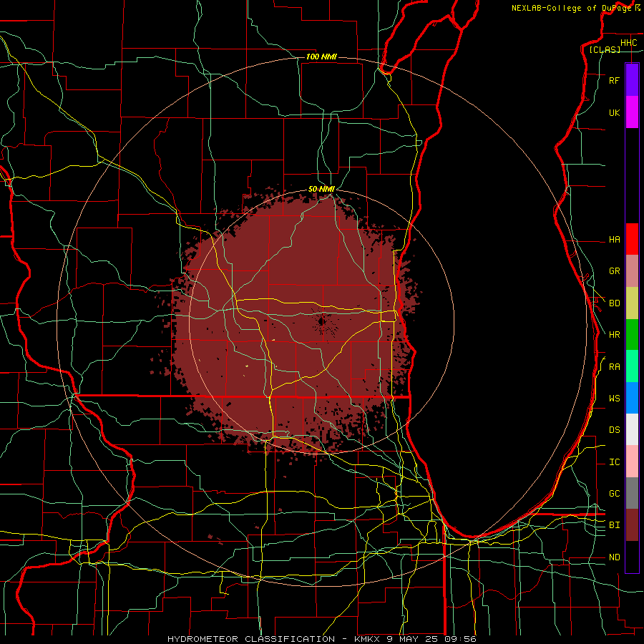Click the HR legend label

(615, 335)
